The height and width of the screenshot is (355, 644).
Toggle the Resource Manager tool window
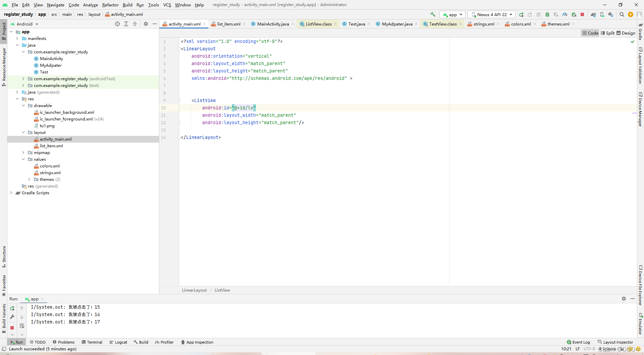click(4, 67)
